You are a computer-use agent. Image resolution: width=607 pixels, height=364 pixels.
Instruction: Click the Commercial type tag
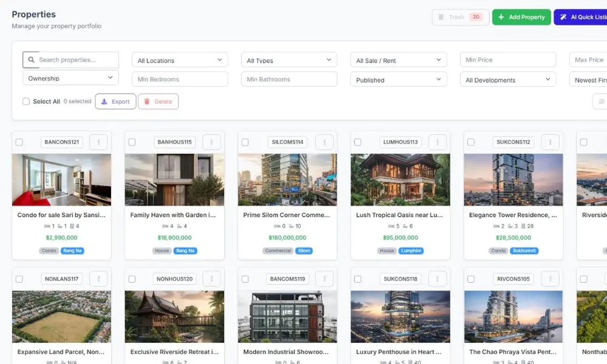point(278,251)
